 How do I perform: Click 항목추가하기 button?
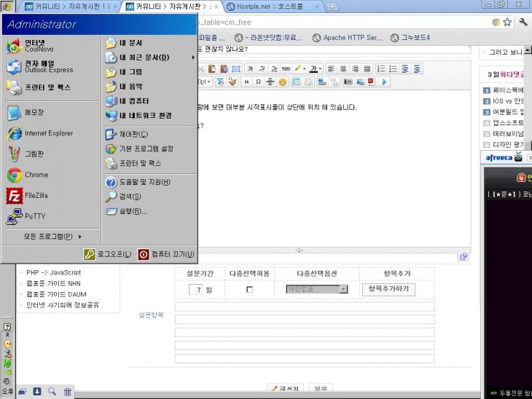click(389, 289)
